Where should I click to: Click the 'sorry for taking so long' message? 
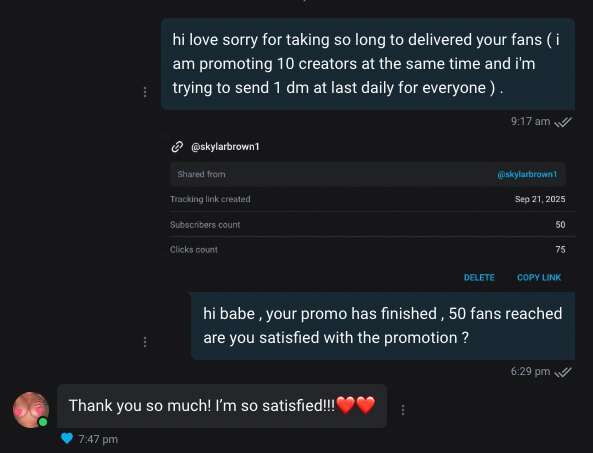point(368,64)
